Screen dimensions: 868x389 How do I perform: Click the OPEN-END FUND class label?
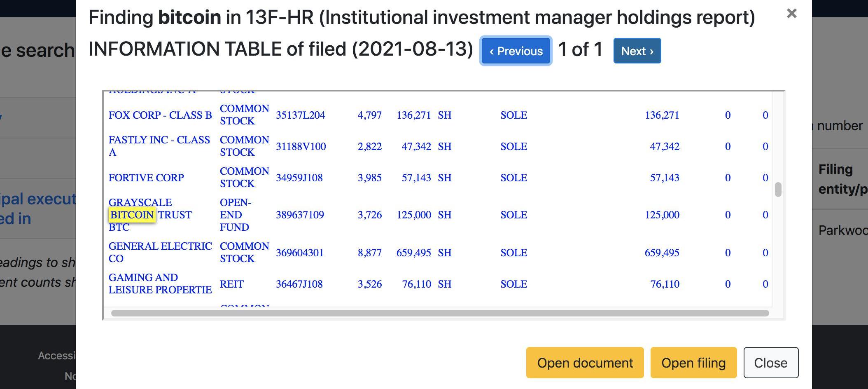[x=235, y=215]
